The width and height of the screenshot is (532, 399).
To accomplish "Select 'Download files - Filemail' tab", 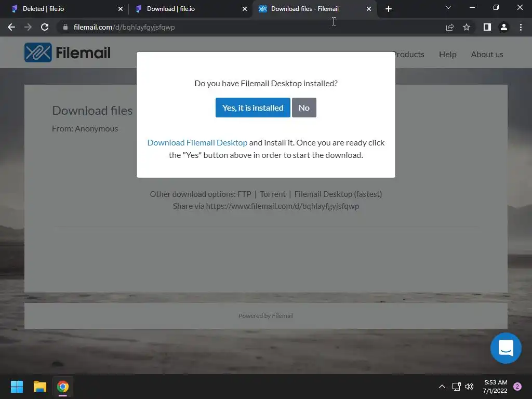I will pyautogui.click(x=314, y=9).
